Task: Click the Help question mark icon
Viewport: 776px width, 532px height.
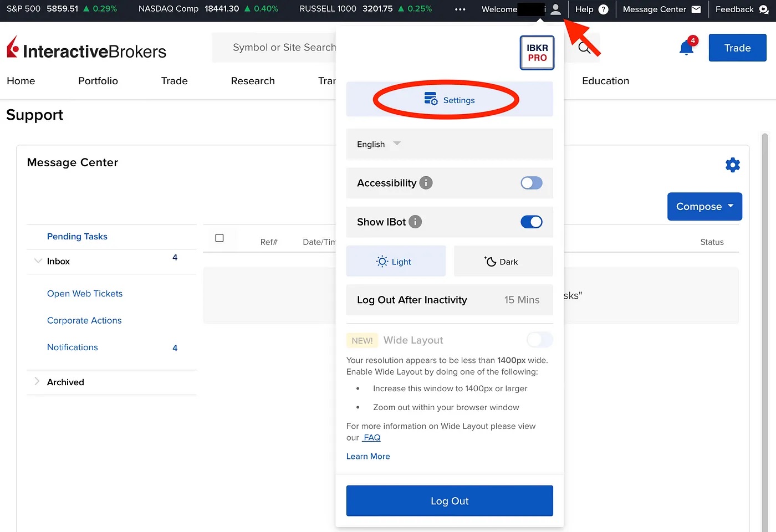Action: (x=604, y=9)
